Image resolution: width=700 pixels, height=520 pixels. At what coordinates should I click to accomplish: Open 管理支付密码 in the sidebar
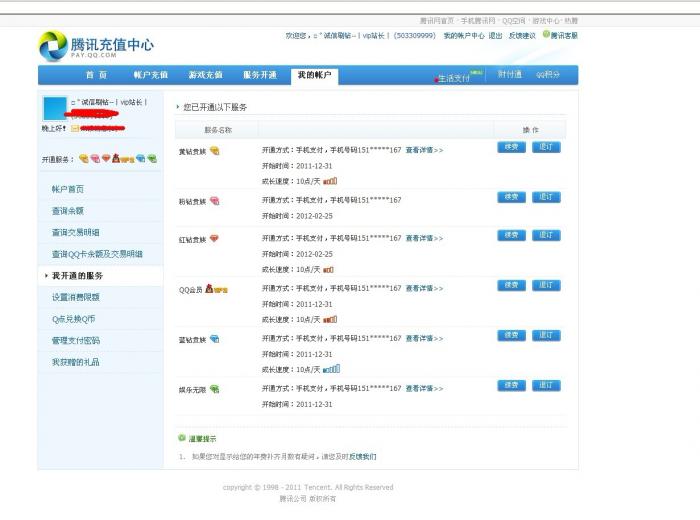click(76, 341)
